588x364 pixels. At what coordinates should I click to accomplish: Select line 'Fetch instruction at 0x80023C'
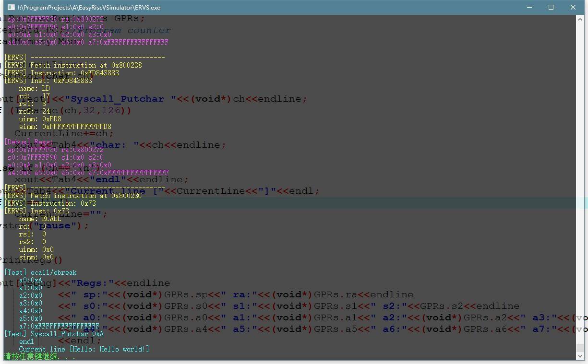[x=86, y=196]
